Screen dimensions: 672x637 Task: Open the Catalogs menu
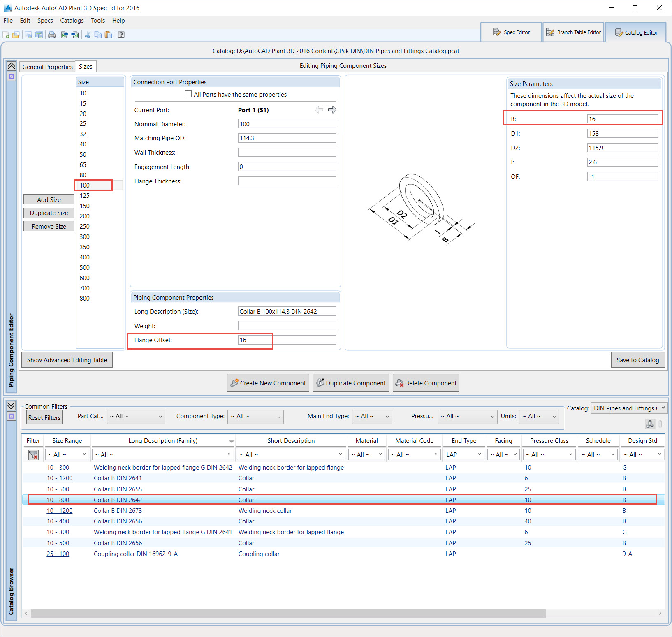(x=72, y=21)
